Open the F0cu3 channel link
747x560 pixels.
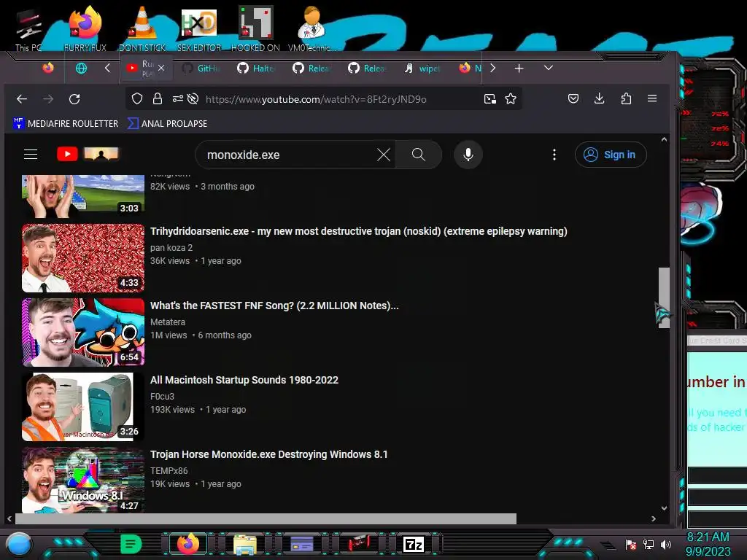(x=163, y=396)
